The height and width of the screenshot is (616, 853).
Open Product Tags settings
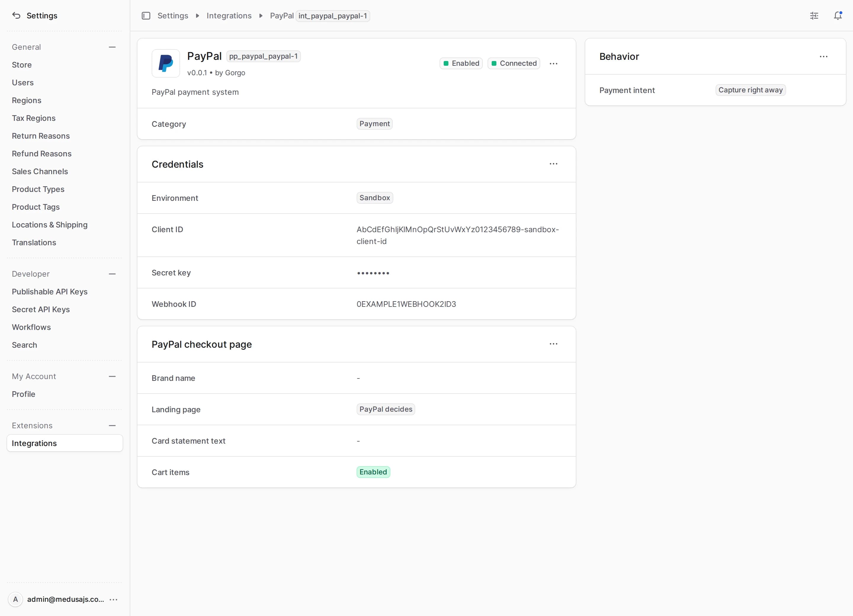65,207
